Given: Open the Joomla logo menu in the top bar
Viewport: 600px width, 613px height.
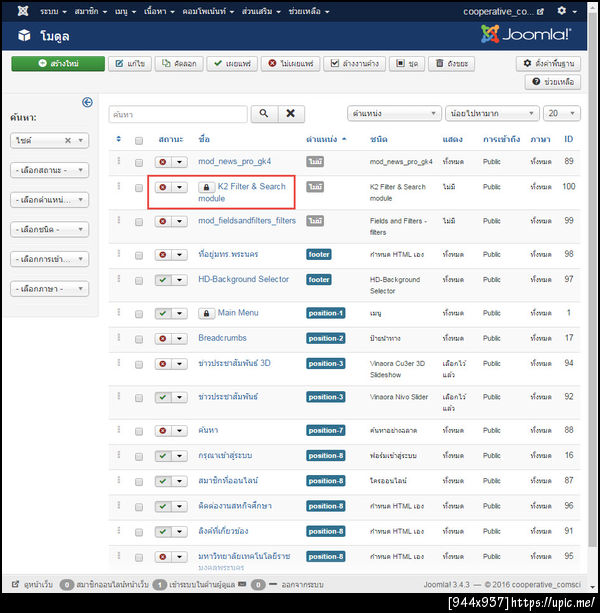Looking at the screenshot, I should (23, 11).
